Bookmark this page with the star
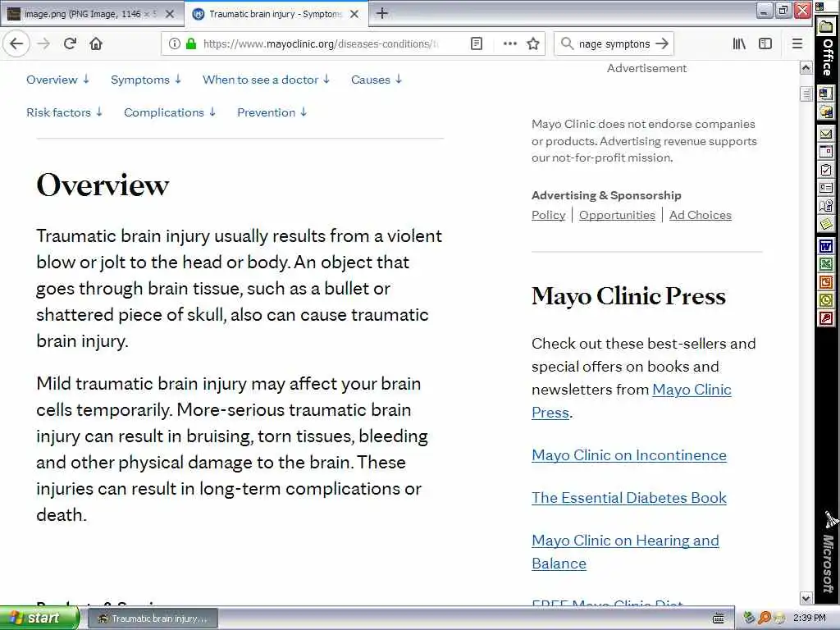This screenshot has width=840, height=630. coord(533,43)
